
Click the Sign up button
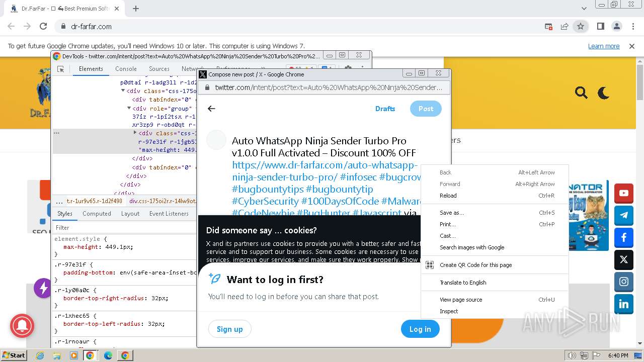(x=229, y=329)
